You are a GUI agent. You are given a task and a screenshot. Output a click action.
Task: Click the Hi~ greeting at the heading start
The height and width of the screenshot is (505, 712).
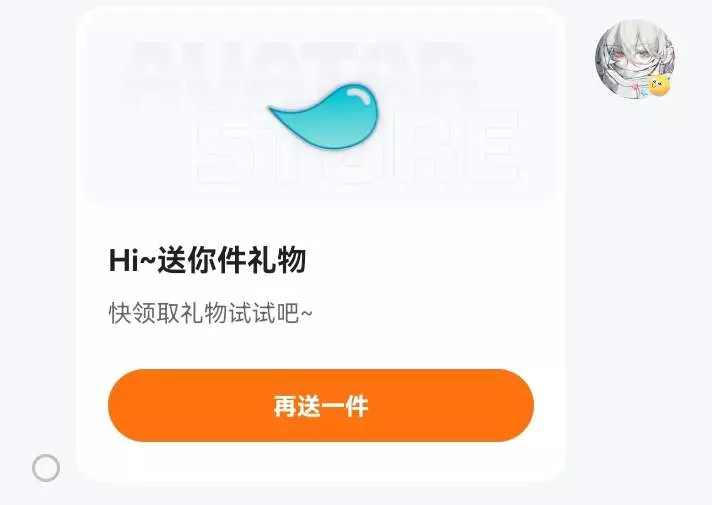click(x=132, y=261)
